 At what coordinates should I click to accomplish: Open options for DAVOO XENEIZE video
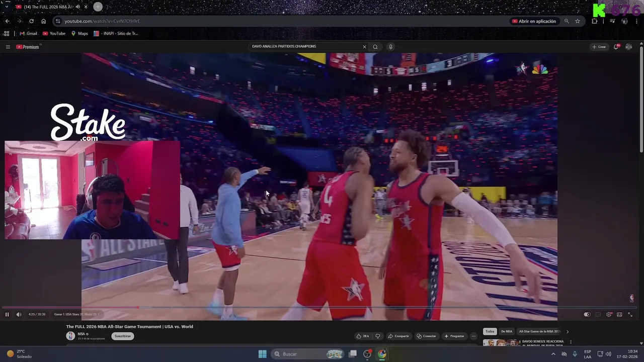[571, 342]
